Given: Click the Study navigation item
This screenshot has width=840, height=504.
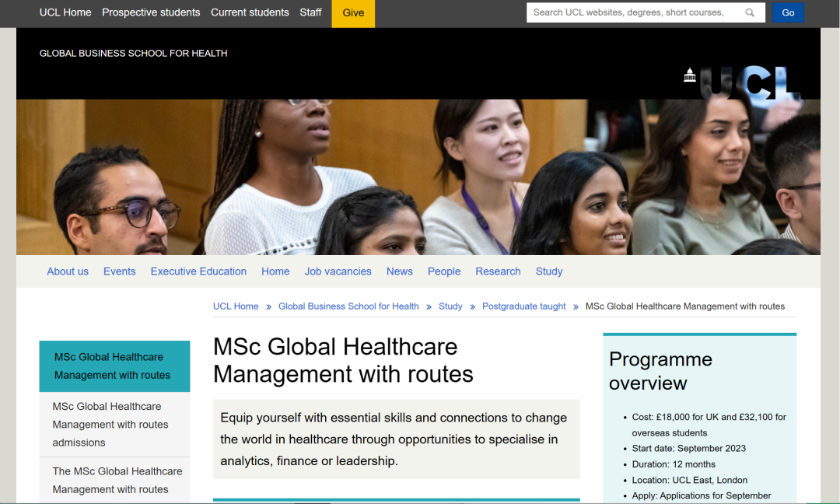Looking at the screenshot, I should tap(549, 271).
